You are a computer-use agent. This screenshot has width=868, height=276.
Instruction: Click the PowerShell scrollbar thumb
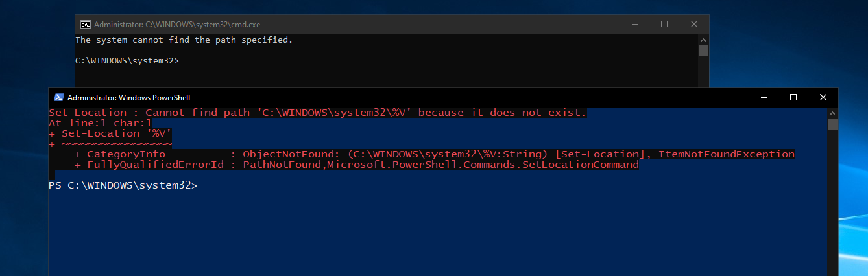[832, 124]
